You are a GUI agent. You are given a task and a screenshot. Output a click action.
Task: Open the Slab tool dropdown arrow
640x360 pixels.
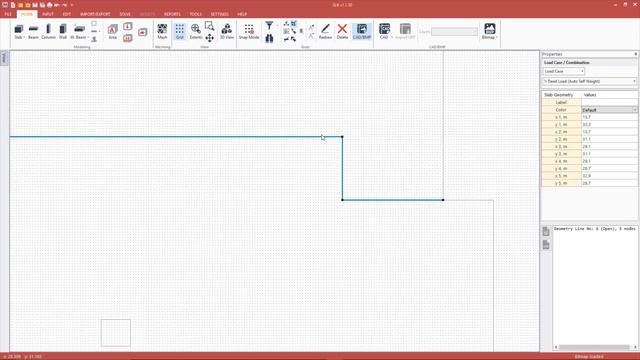click(x=24, y=38)
